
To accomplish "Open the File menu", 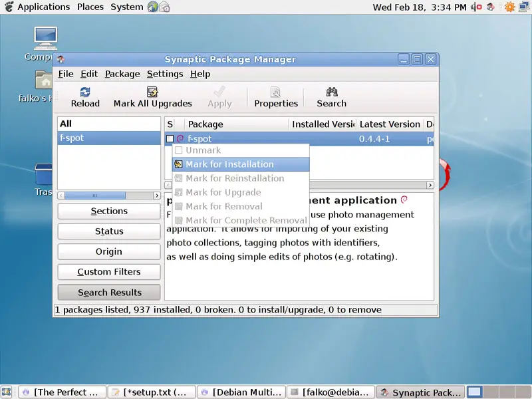I will pos(66,74).
